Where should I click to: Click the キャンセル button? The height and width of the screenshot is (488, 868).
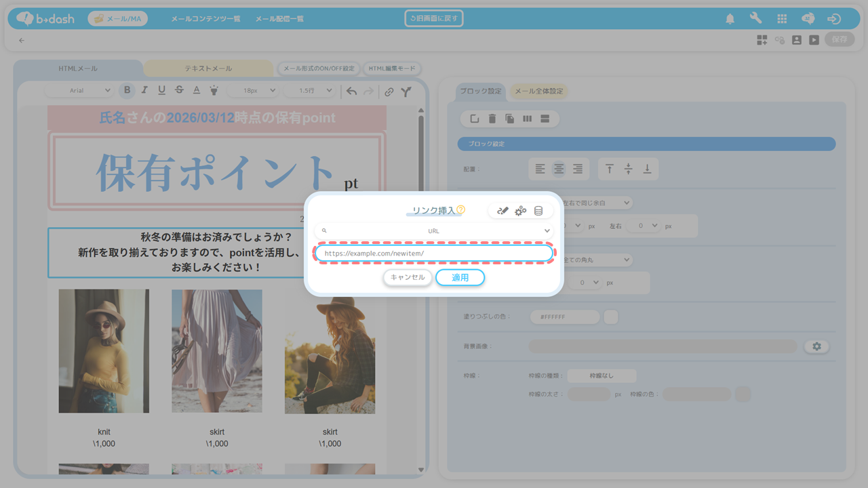point(408,277)
